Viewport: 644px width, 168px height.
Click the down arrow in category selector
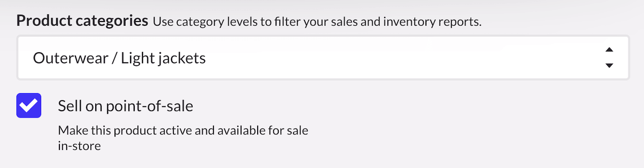[609, 66]
